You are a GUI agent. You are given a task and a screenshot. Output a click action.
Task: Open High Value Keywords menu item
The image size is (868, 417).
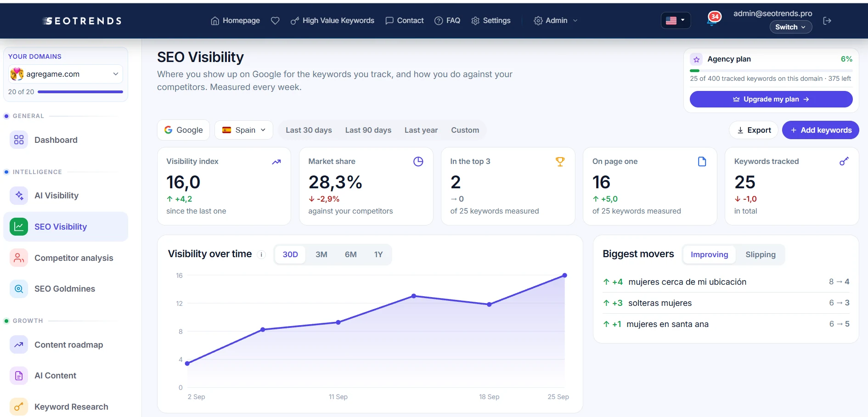coord(333,21)
